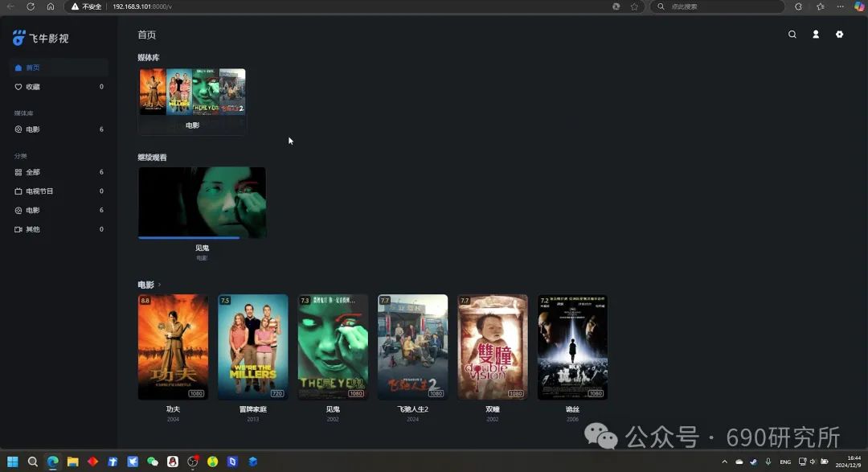Open the 电影 media library card
The image size is (868, 472).
[x=192, y=101]
